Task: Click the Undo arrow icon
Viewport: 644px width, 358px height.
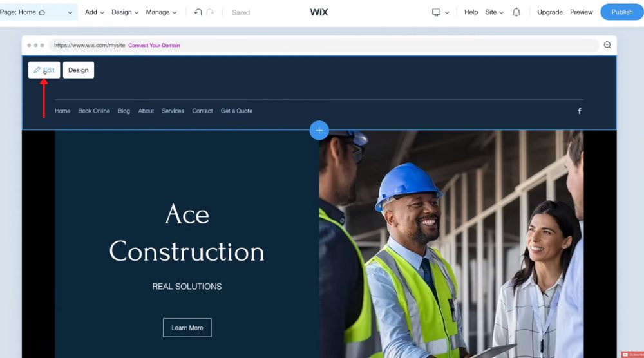Action: coord(198,12)
